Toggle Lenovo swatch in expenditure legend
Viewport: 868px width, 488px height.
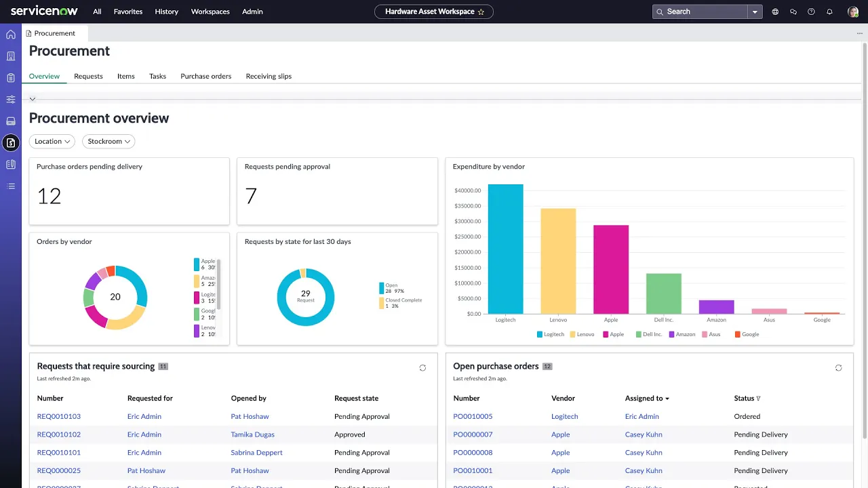[x=572, y=334]
